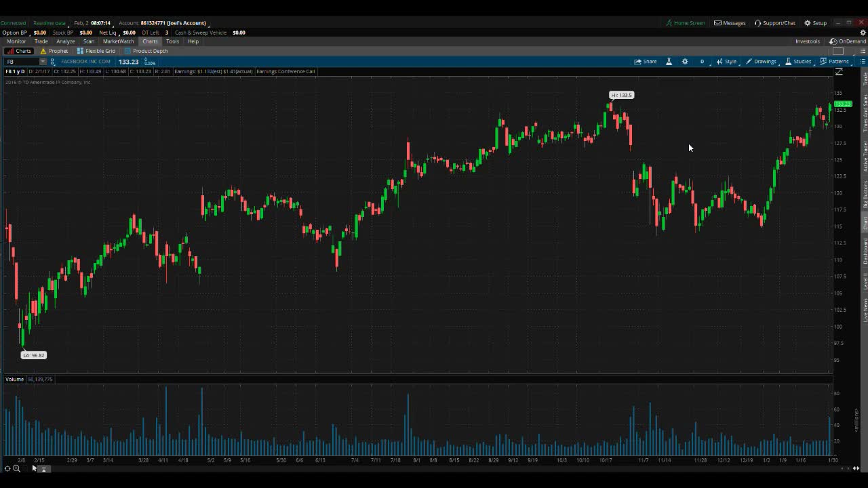Image resolution: width=868 pixels, height=488 pixels.
Task: Click the Stock BP value
Action: 85,33
